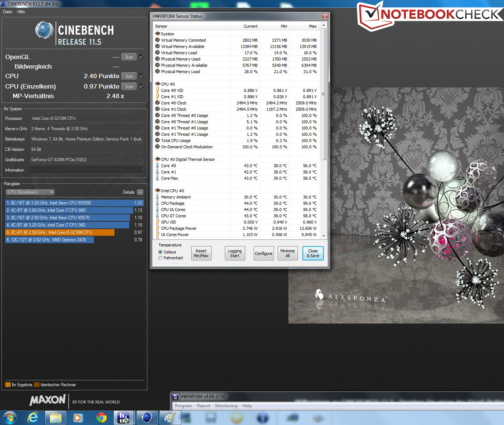Select ranking row Intel Xeon CPU W5590

point(74,203)
